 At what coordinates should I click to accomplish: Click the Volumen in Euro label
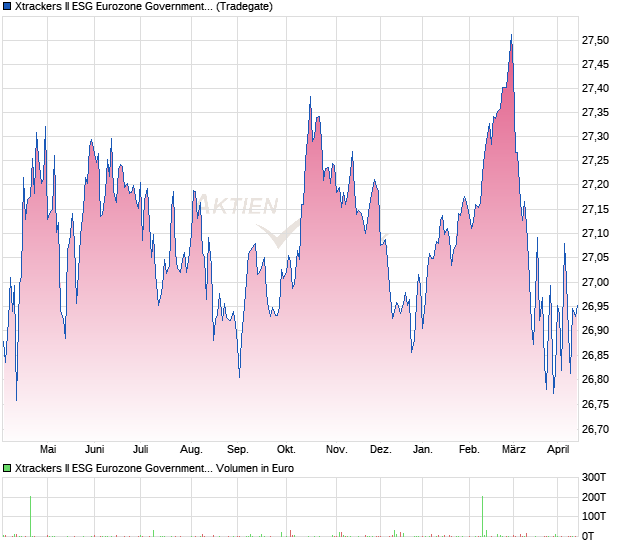point(255,467)
